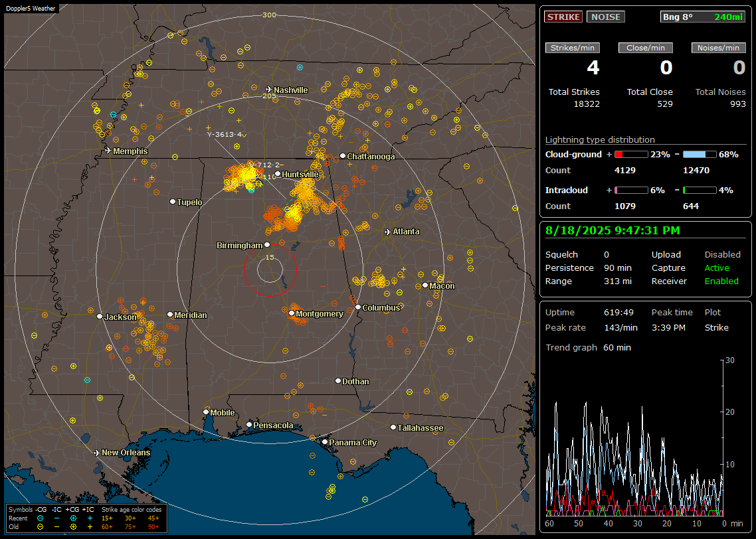Select the Chattanooga city marker dot
The image size is (756, 539).
pos(343,156)
